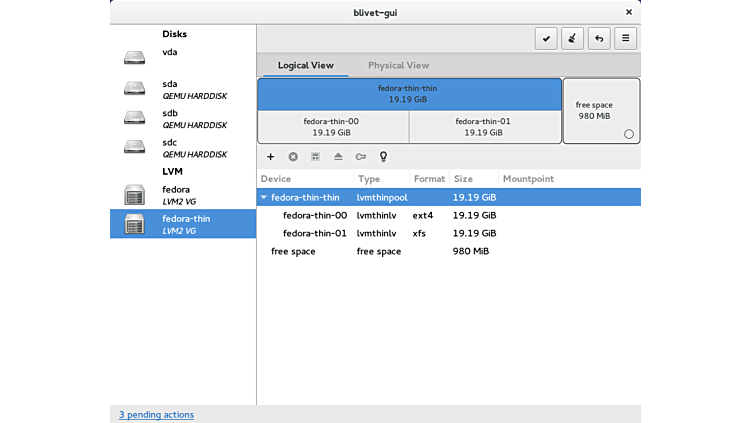Switch to the Logical View tab
The width and height of the screenshot is (752, 423).
[x=306, y=66]
